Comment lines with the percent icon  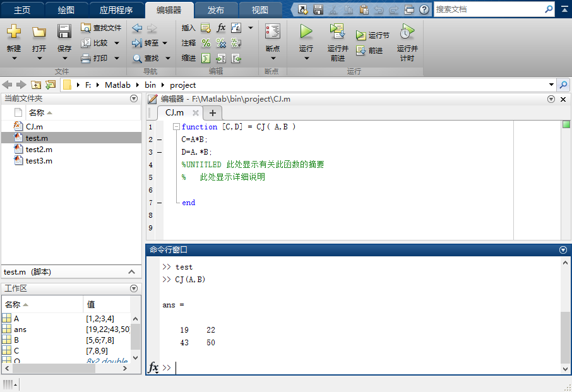pyautogui.click(x=206, y=43)
